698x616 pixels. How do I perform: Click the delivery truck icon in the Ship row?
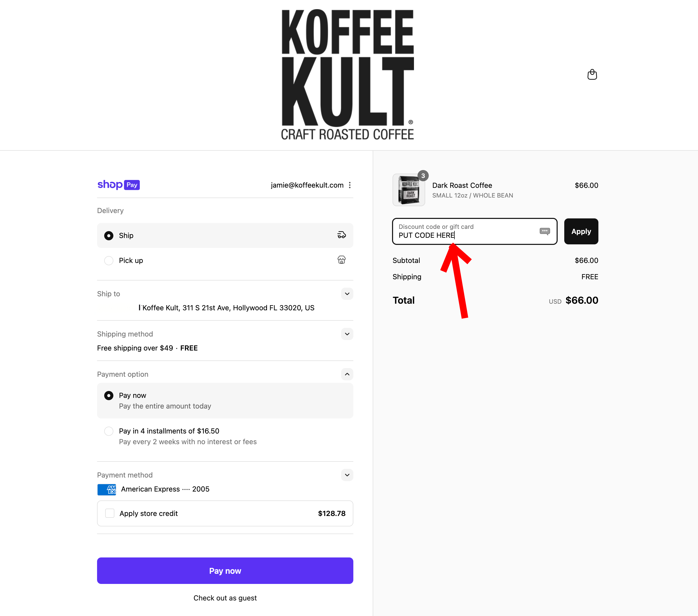[342, 235]
